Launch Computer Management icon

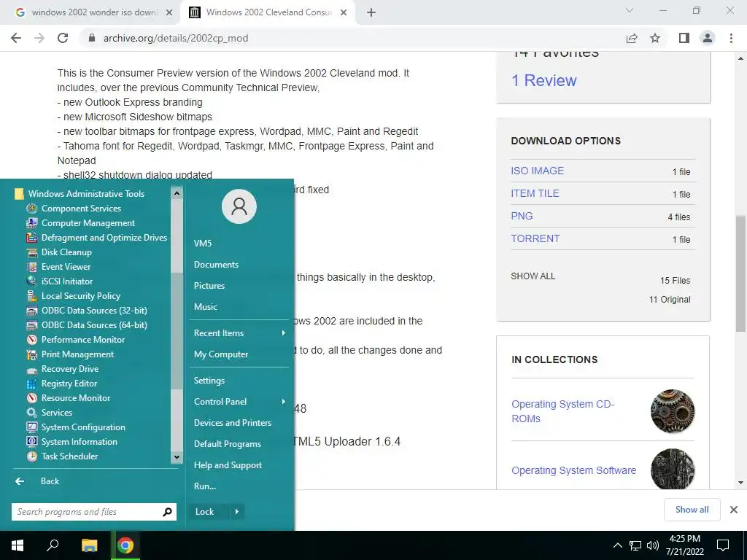tap(32, 223)
